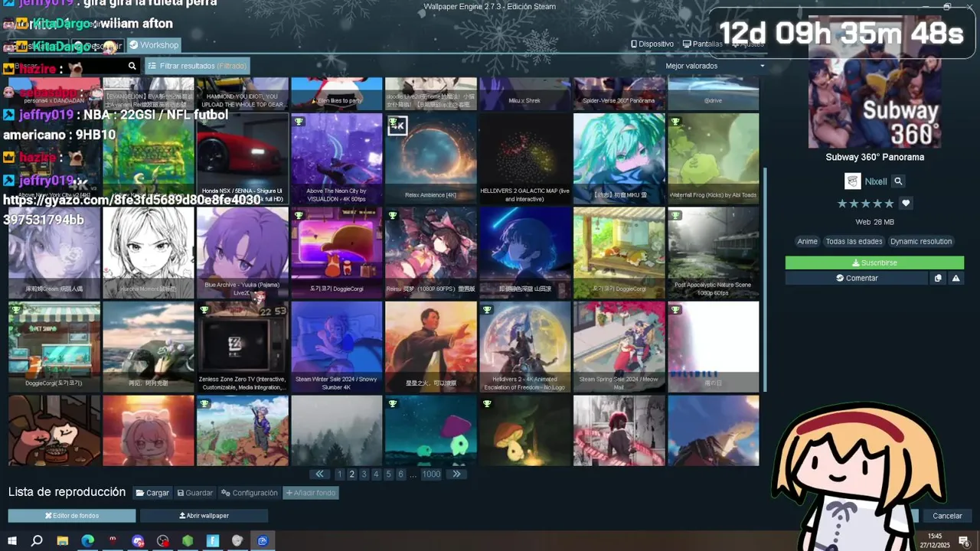Image resolution: width=980 pixels, height=551 pixels.
Task: Report wallpaper with the warning triangle icon
Action: pyautogui.click(x=955, y=279)
